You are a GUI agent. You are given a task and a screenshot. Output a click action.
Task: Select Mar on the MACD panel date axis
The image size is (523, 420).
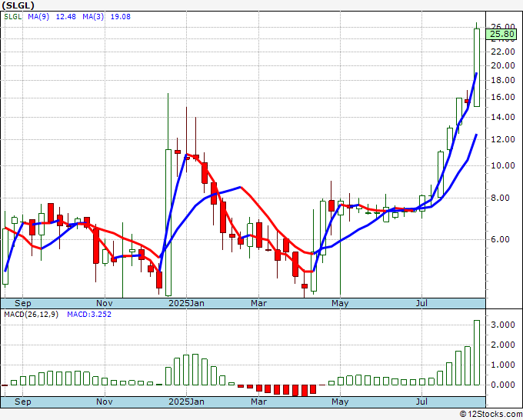259,402
